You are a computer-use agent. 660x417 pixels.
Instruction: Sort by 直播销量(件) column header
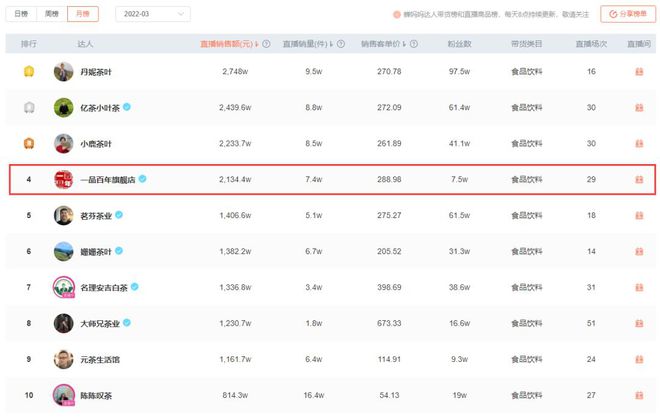click(x=308, y=44)
